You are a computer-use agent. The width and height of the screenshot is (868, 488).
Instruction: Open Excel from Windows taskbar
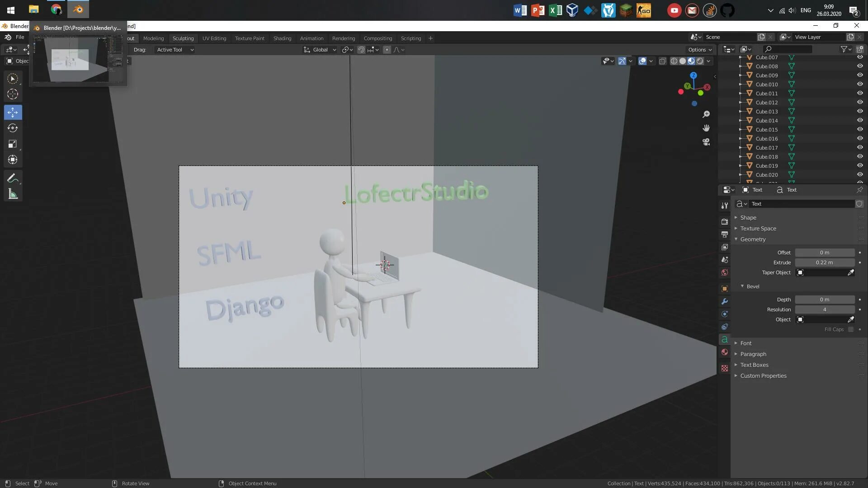(555, 10)
